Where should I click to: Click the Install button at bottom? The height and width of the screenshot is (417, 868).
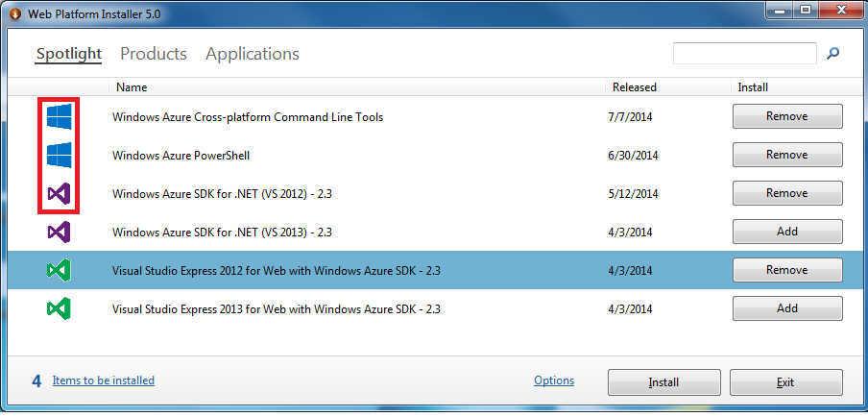(663, 382)
